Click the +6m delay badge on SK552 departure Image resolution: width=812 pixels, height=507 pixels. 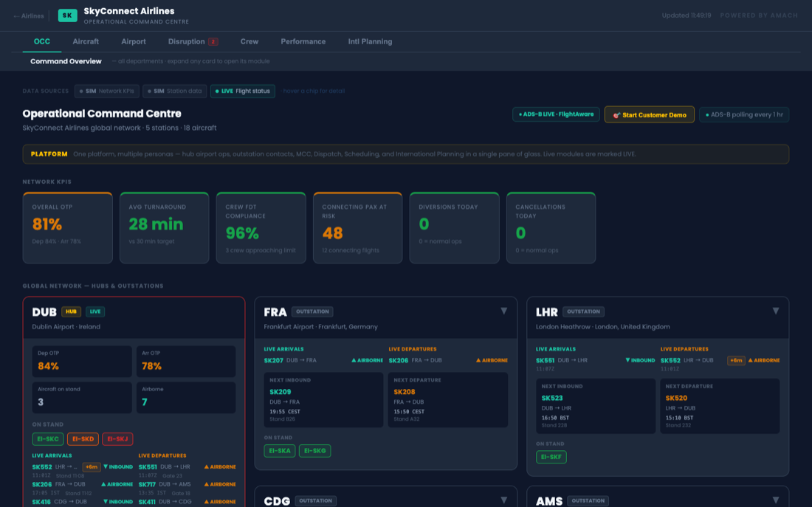pos(736,360)
